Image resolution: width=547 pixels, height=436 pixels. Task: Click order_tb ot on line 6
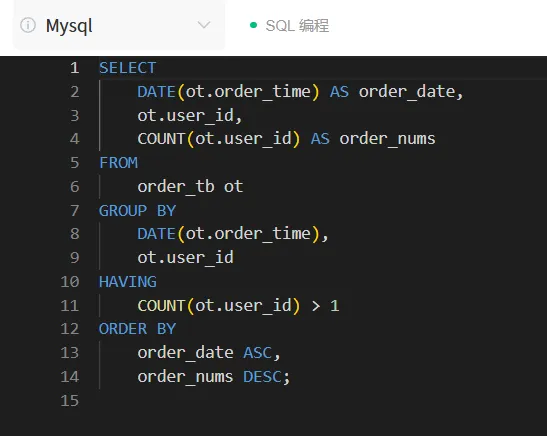[x=190, y=187]
